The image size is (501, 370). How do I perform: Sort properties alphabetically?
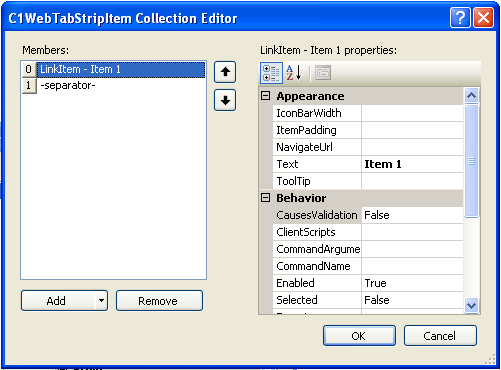click(294, 73)
